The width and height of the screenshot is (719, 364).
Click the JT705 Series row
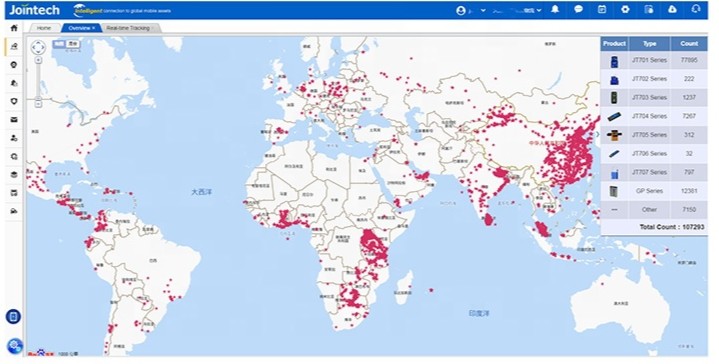point(654,135)
